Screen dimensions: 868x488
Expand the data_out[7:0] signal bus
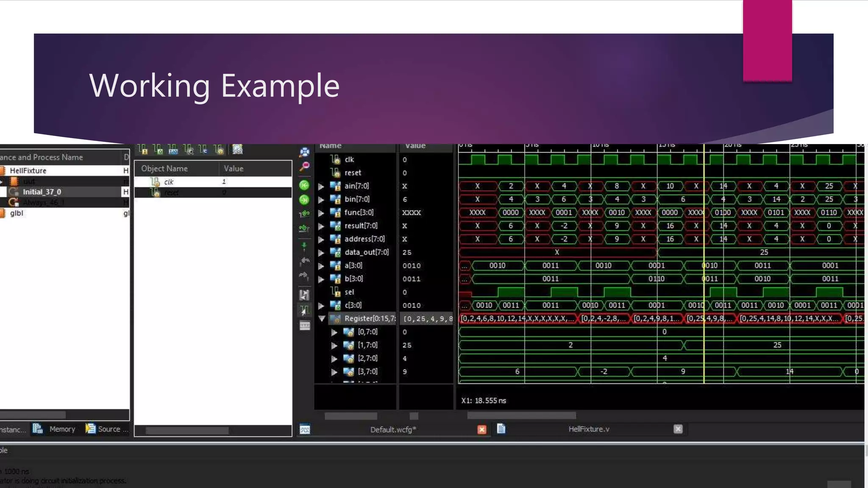321,253
